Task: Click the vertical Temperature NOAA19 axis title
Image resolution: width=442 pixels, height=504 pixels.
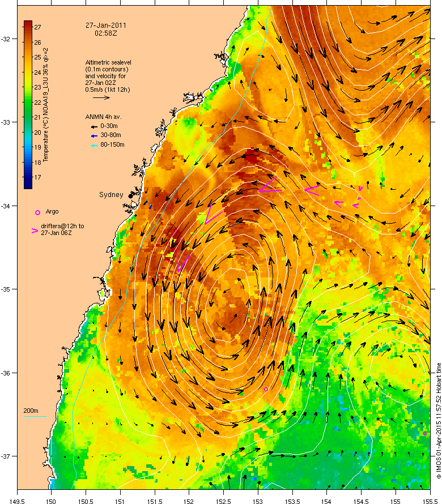Action: pos(45,105)
